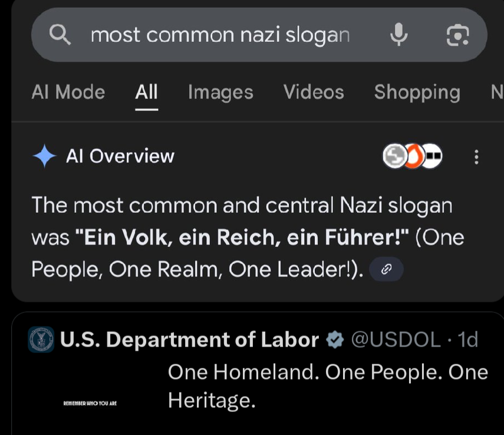
Task: Switch to the Images tab
Action: pyautogui.click(x=220, y=92)
